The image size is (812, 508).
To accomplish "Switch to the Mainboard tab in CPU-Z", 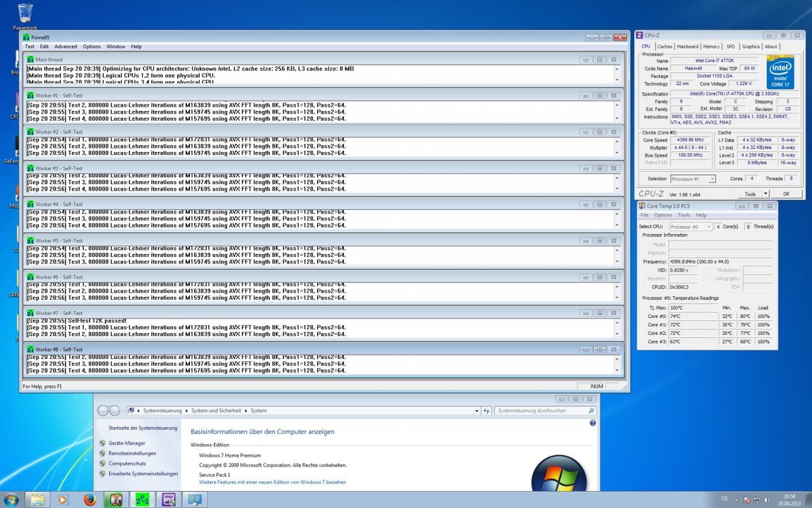I will click(688, 46).
